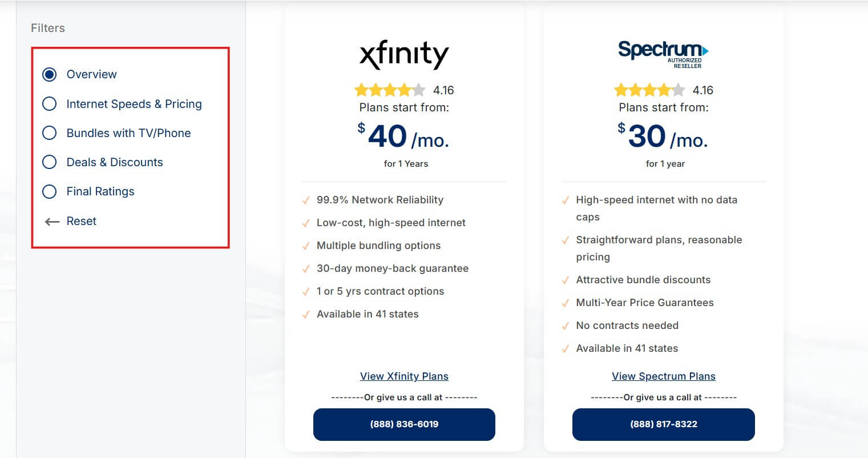
Task: Select the Overview radio button
Action: (50, 74)
